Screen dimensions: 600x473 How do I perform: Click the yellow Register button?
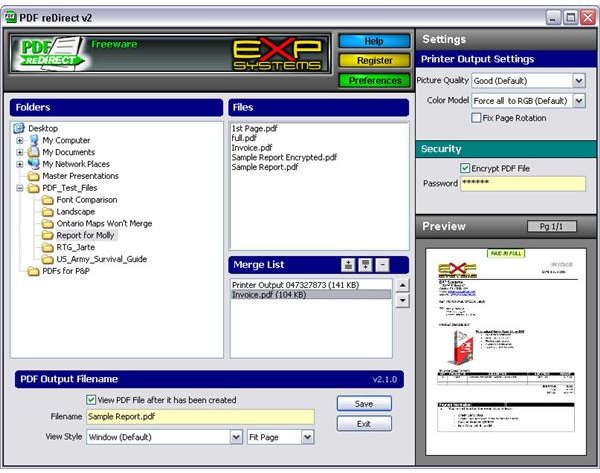[x=374, y=60]
